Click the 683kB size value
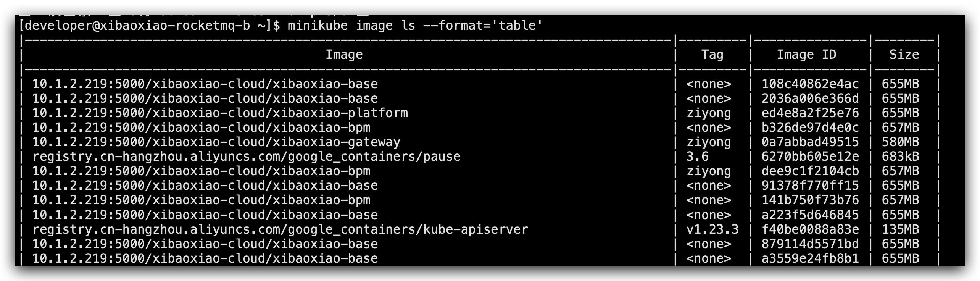This screenshot has height=281, width=980. coord(900,157)
